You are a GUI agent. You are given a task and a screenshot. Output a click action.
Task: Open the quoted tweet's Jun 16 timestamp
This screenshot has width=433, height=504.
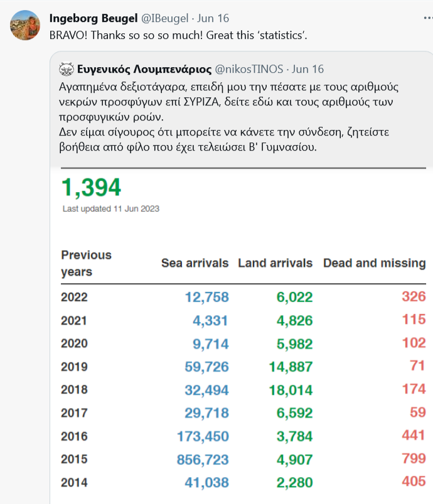[x=307, y=69]
